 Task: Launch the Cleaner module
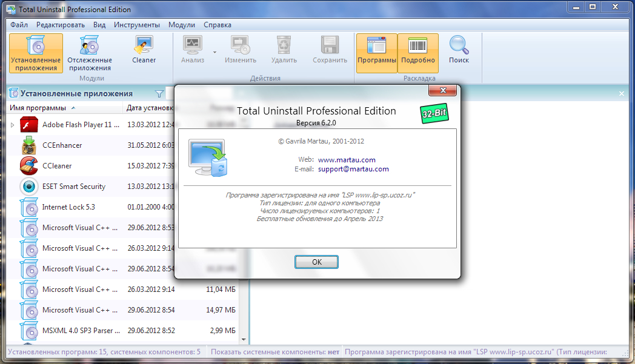144,50
